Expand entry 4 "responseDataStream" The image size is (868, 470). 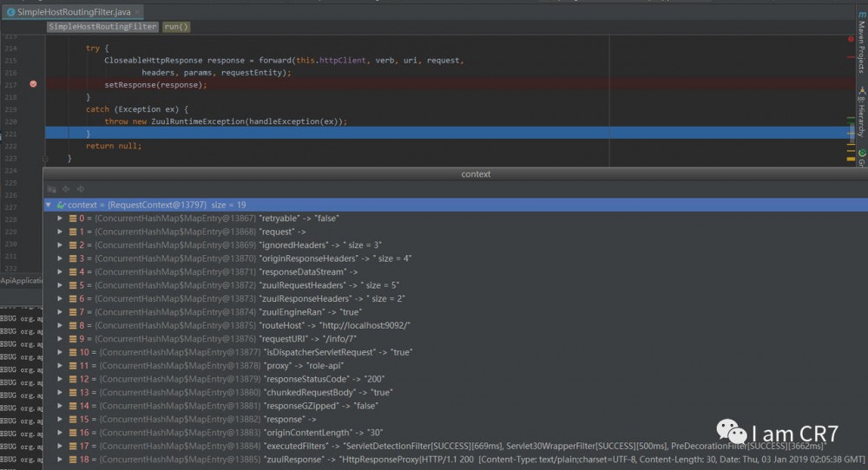60,272
